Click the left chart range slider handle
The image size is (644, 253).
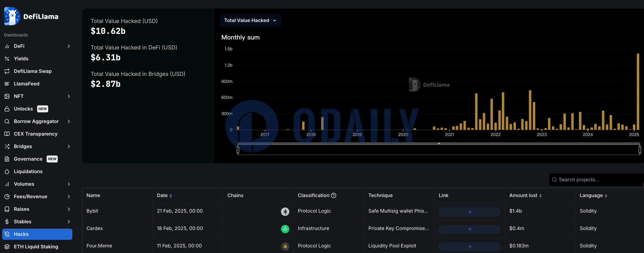(238, 150)
